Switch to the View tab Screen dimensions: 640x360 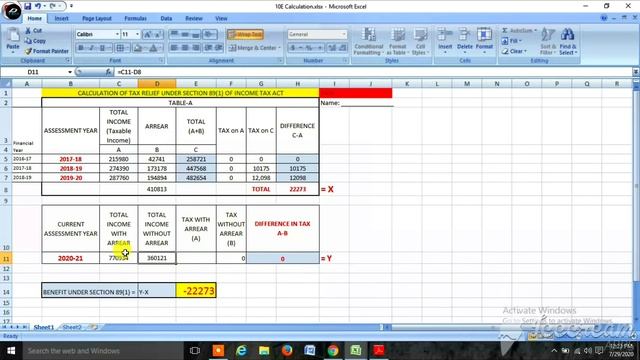tap(221, 18)
